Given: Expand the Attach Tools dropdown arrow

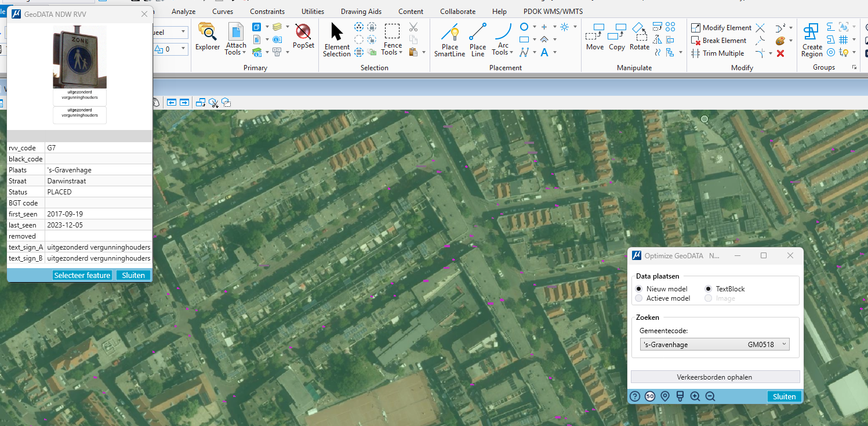Looking at the screenshot, I should tap(245, 53).
